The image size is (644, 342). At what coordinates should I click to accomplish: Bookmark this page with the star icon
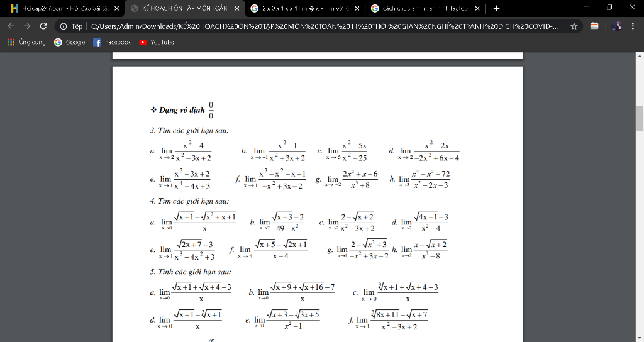(x=574, y=26)
